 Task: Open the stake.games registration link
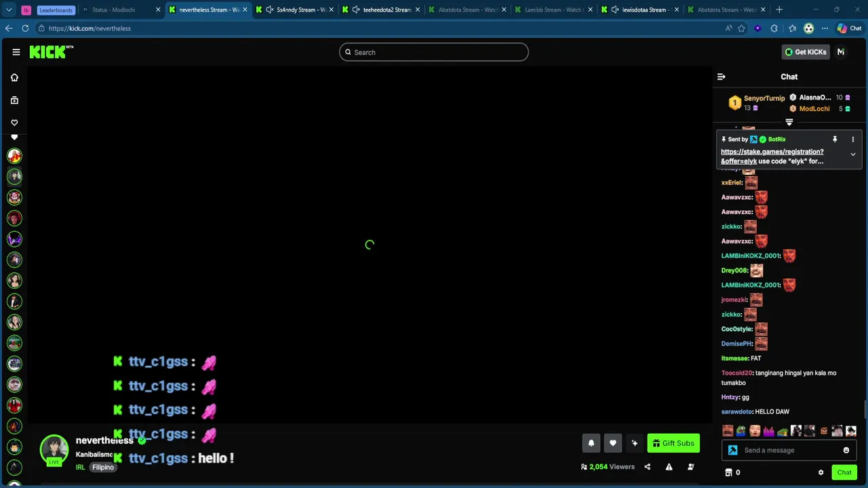pyautogui.click(x=772, y=157)
